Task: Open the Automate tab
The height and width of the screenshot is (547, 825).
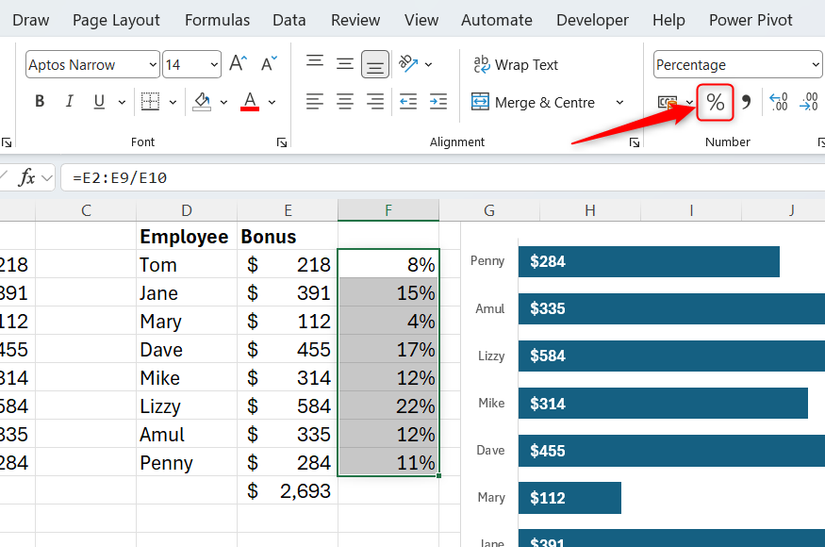Action: tap(497, 20)
